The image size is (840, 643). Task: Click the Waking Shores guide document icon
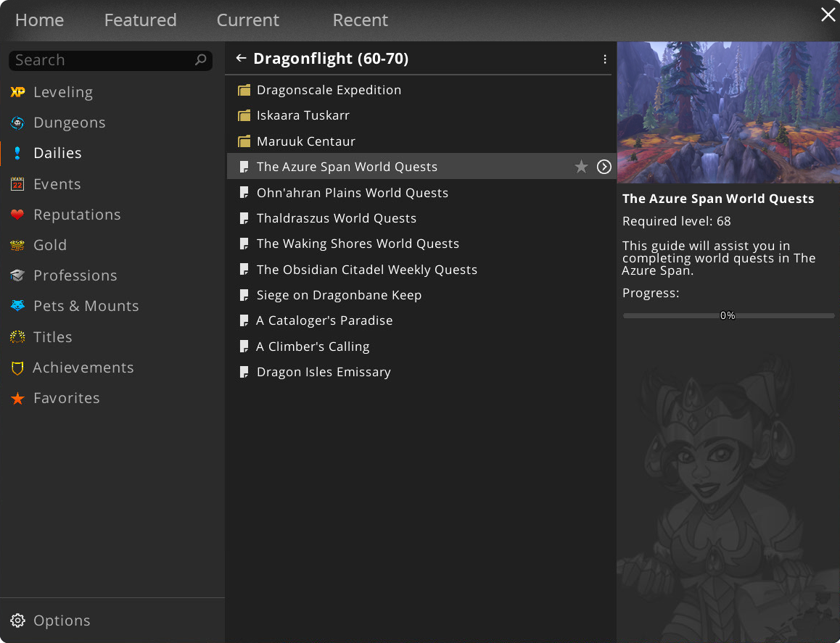click(x=244, y=244)
